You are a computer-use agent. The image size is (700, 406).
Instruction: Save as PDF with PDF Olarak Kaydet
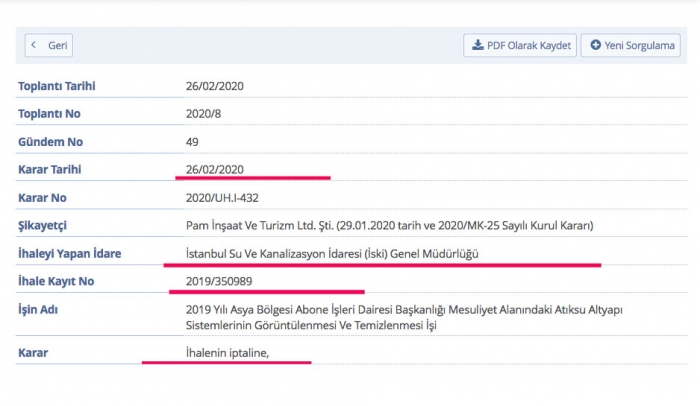tap(520, 46)
